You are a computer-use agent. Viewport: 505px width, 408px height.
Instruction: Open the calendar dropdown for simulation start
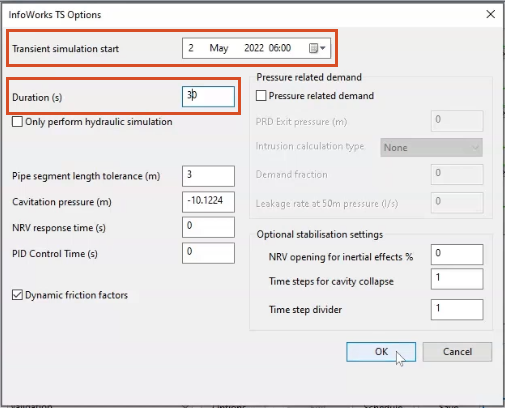[x=317, y=48]
